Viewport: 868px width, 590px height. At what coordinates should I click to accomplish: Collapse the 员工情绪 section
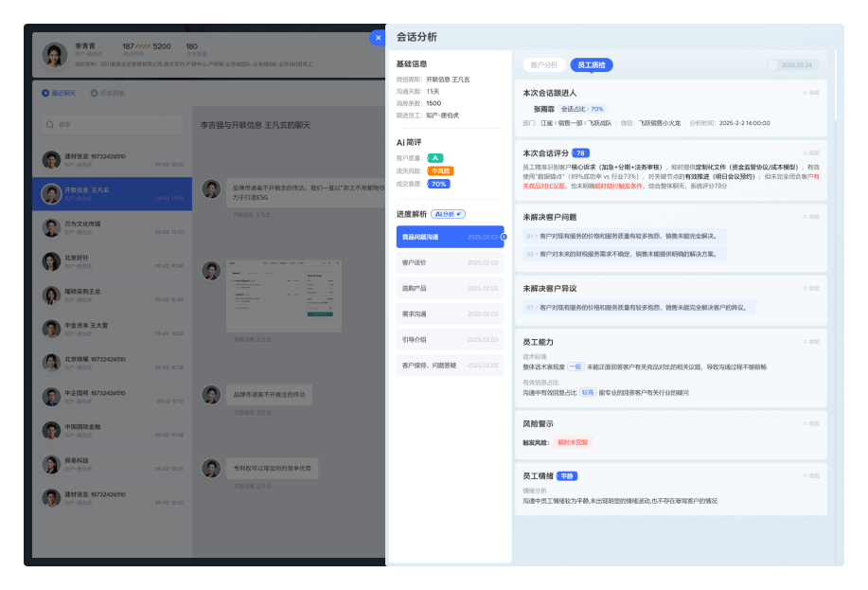point(811,475)
